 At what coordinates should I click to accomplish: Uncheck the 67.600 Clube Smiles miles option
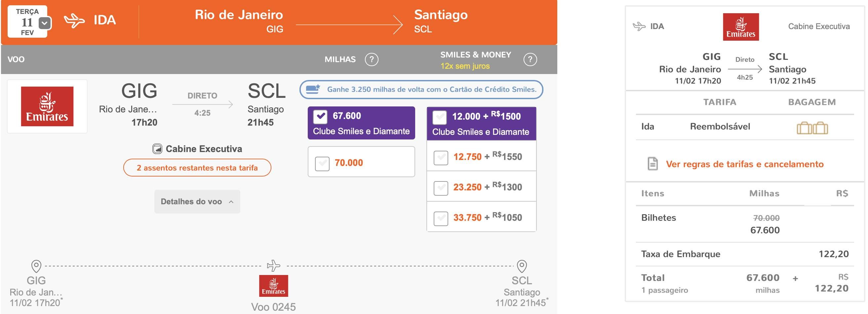(320, 117)
